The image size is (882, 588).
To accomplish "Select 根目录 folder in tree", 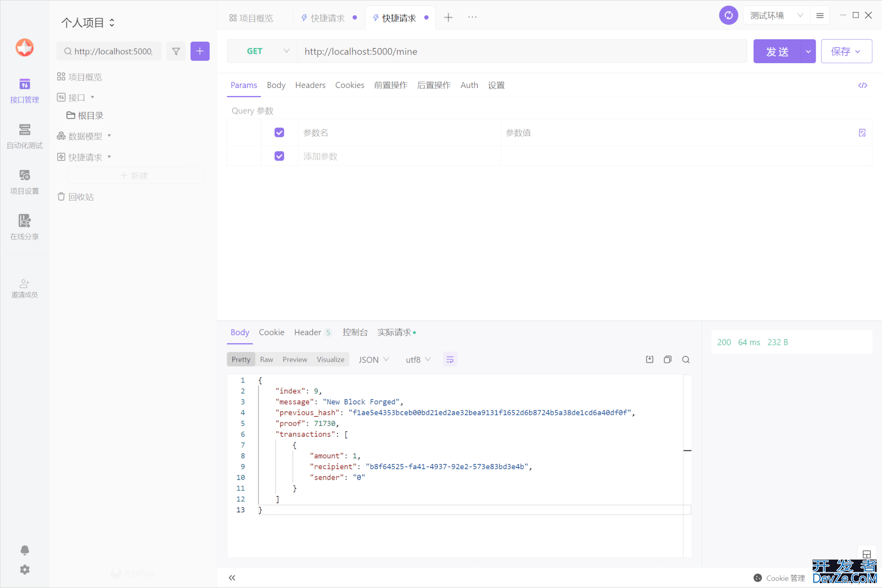I will point(85,116).
